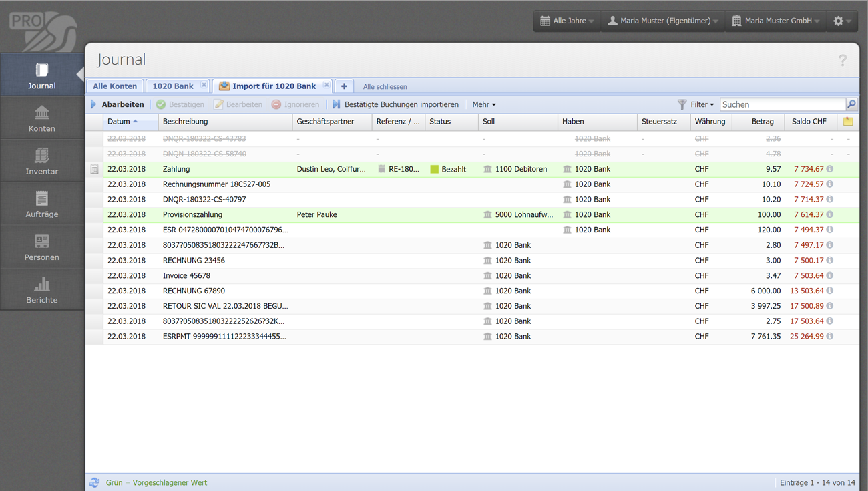Click info icon beside saldo 25 264.99
This screenshot has width=868, height=491.
pyautogui.click(x=830, y=336)
